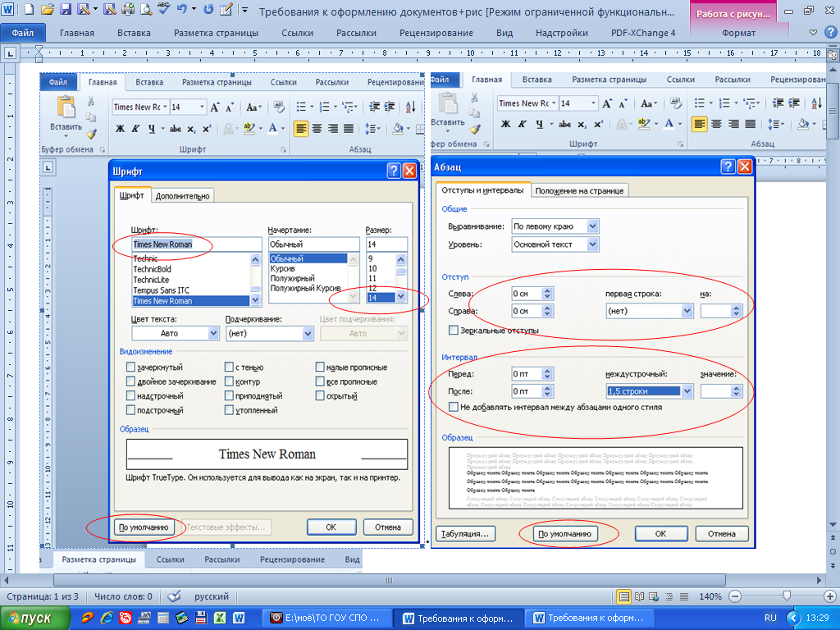Image resolution: width=840 pixels, height=630 pixels.
Task: Toggle the двойное зачеркивание checkbox
Action: click(x=130, y=381)
